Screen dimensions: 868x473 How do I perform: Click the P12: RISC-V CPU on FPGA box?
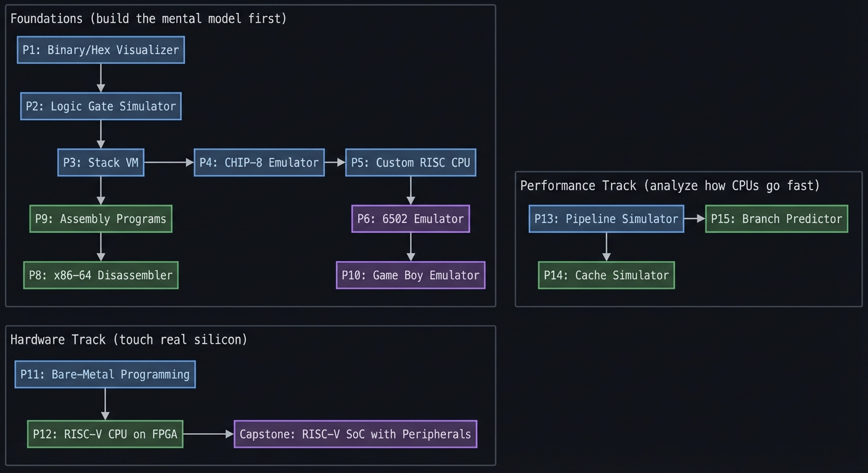[105, 434]
